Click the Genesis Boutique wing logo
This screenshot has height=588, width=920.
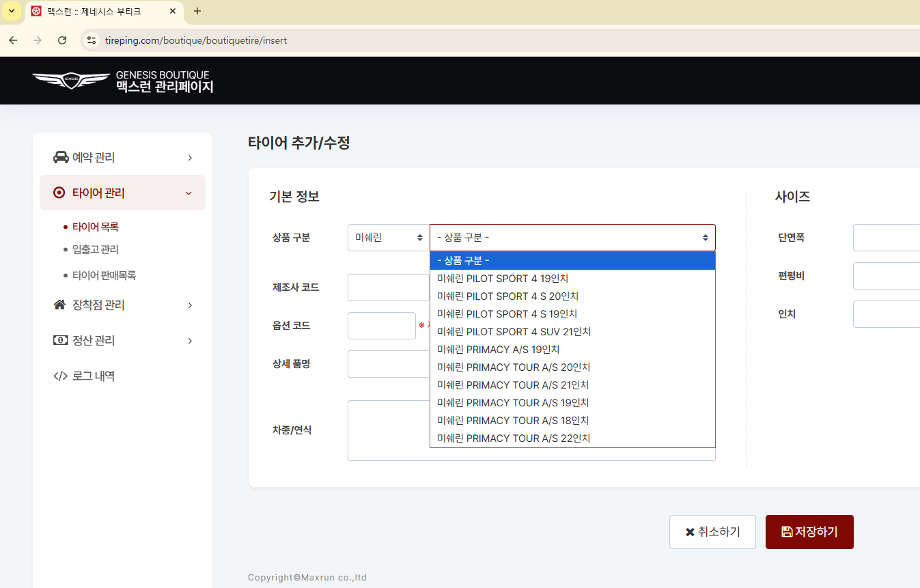(71, 80)
